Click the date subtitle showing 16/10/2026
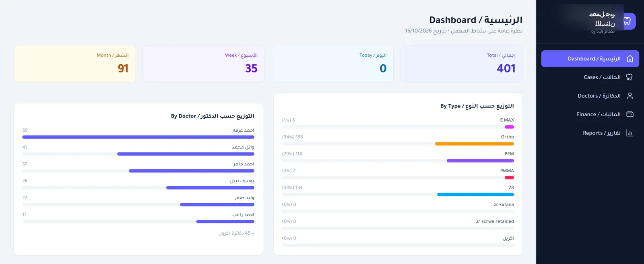The height and width of the screenshot is (264, 644). (x=464, y=31)
